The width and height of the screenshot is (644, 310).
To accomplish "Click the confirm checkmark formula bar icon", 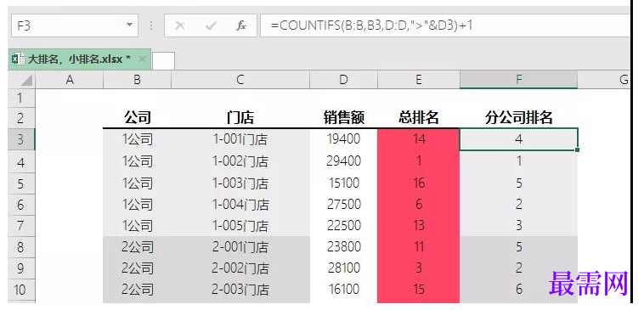I will [x=211, y=25].
